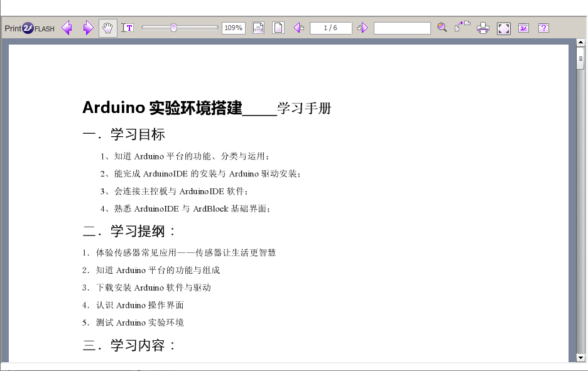
Task: Select fit-to-page view icon
Action: point(278,28)
